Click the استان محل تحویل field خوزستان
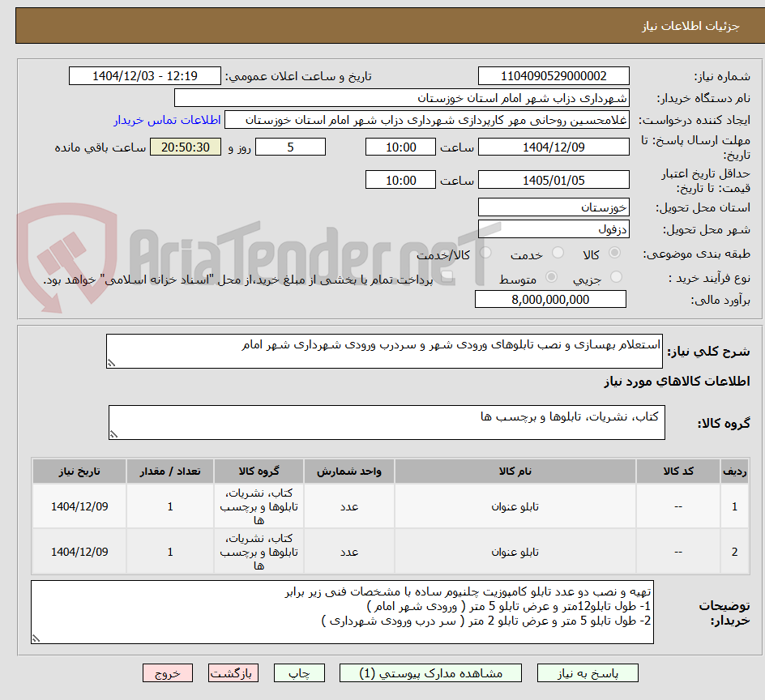Screen dimensions: 765x700 click(553, 207)
